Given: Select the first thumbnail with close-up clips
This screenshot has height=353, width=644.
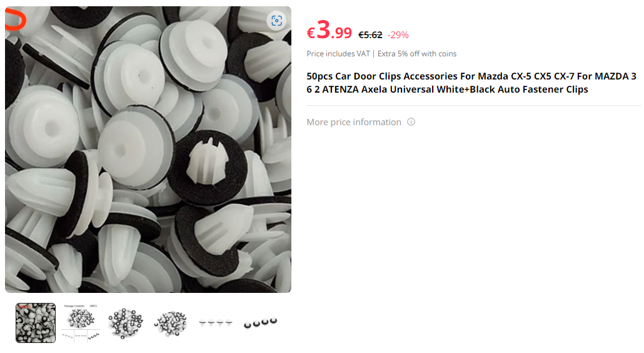Looking at the screenshot, I should point(36,323).
